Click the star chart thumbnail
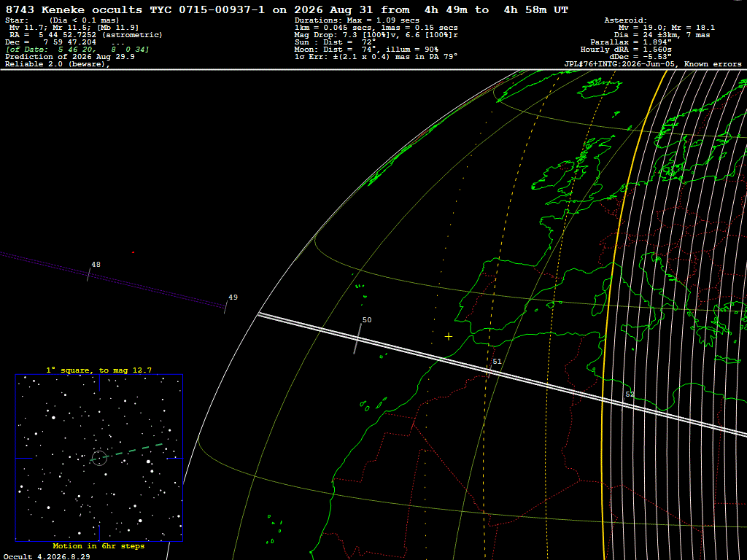Viewport: 747px width, 560px height. (x=99, y=458)
